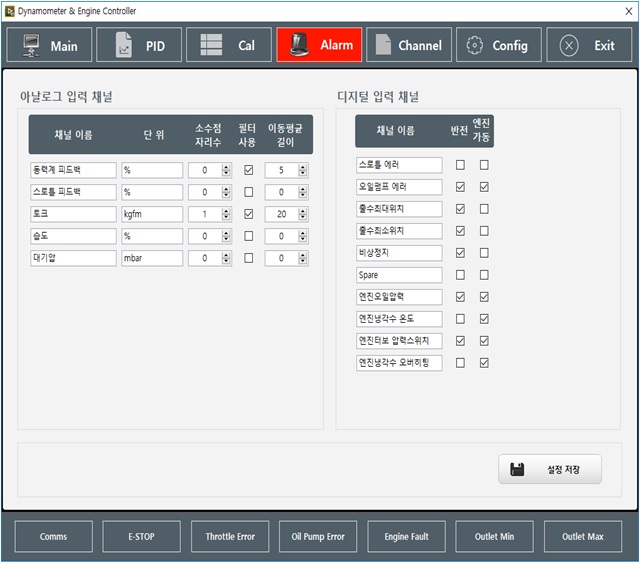Click the Exit circled X icon

point(569,46)
